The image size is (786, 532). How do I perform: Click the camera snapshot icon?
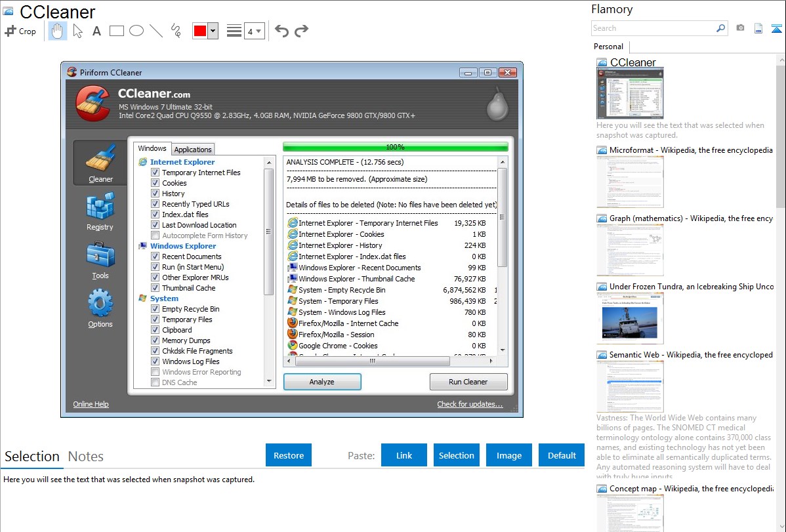pos(740,28)
